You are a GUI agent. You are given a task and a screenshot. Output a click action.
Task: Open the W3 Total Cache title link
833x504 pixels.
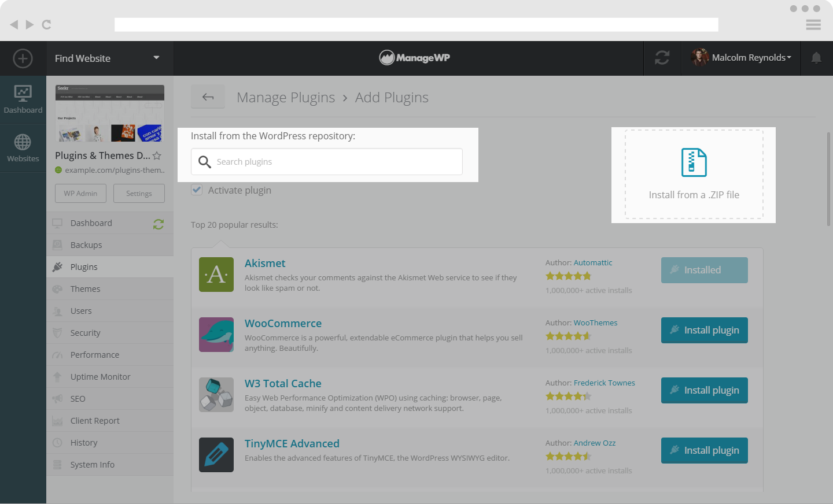click(283, 384)
